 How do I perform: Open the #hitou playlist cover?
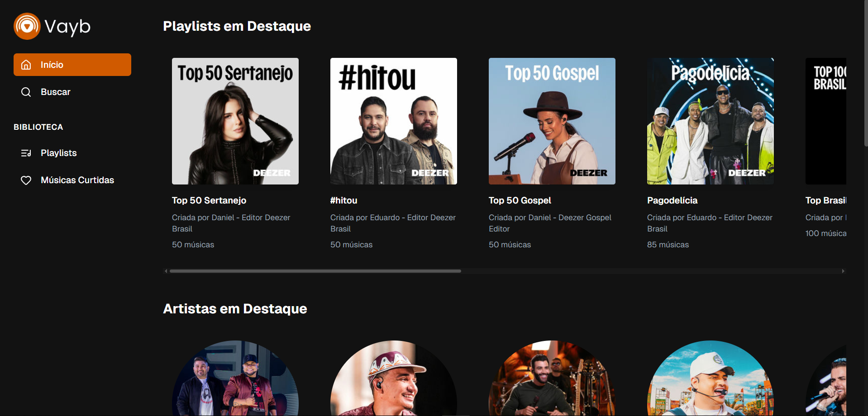point(394,121)
